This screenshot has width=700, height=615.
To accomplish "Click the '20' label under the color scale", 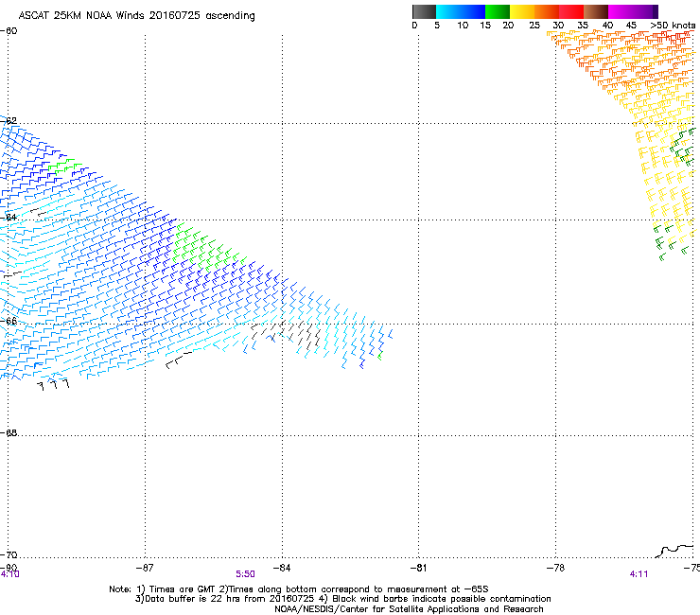I will click(x=508, y=26).
